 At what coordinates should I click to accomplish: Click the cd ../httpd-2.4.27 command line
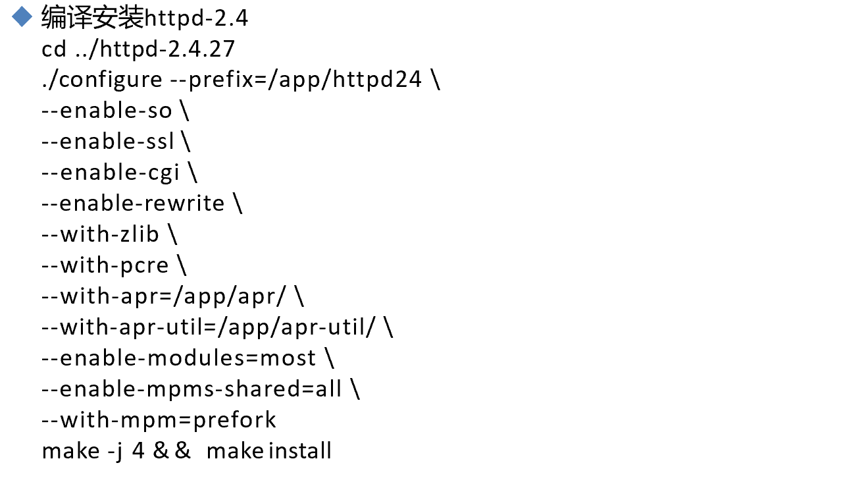pos(138,49)
